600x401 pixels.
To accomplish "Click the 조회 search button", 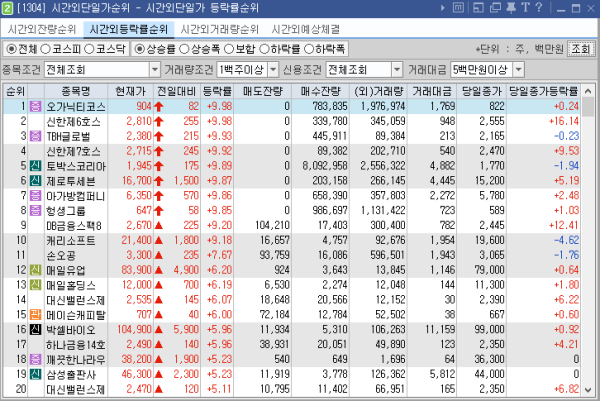I will [x=580, y=49].
